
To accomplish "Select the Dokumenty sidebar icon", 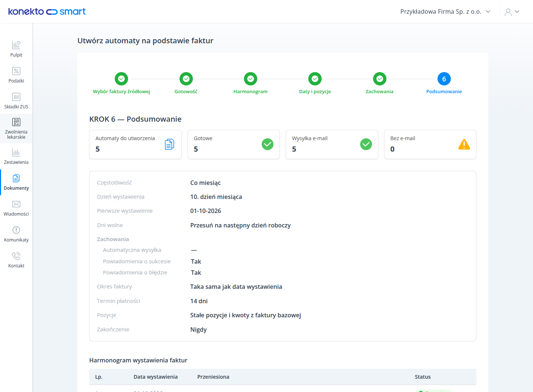I will click(x=16, y=178).
